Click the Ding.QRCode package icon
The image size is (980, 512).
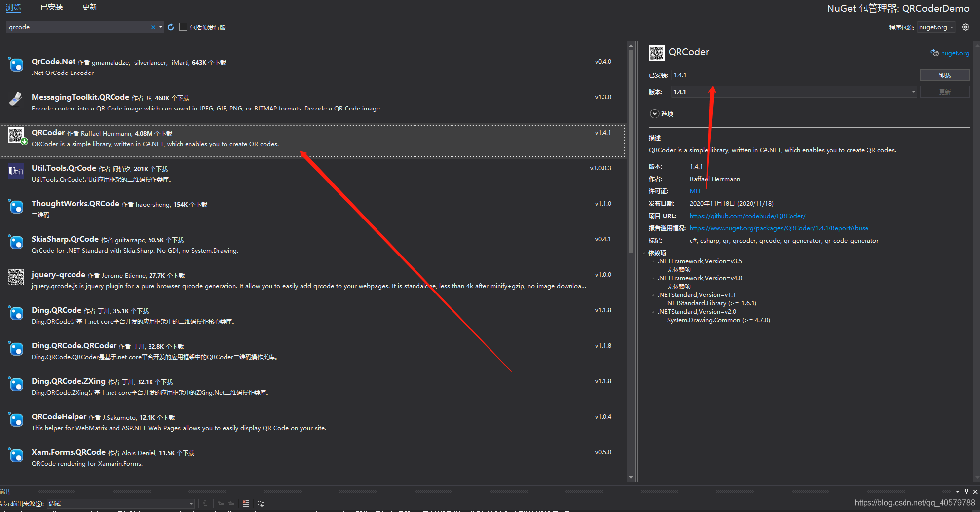16,313
